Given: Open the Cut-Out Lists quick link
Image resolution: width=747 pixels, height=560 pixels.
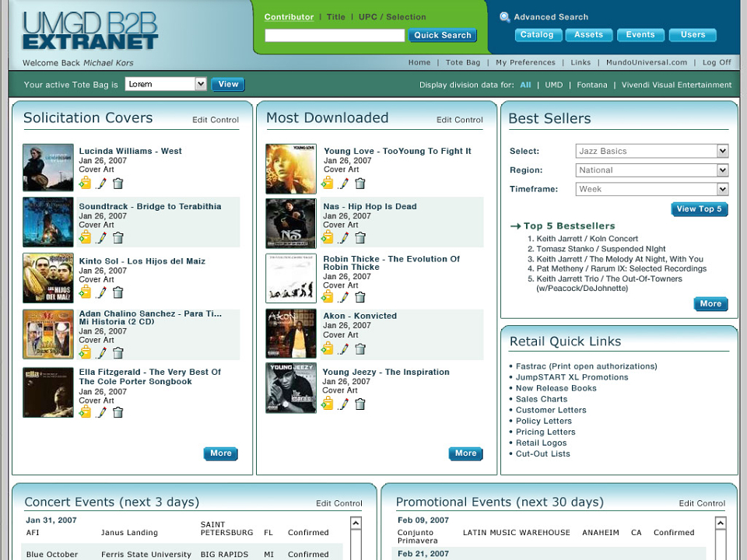Looking at the screenshot, I should pos(542,453).
